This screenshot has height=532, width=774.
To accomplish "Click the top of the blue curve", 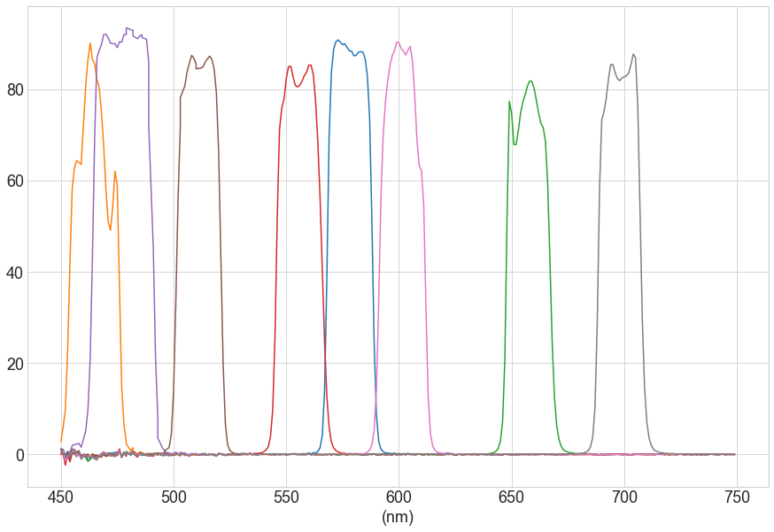I will point(337,41).
